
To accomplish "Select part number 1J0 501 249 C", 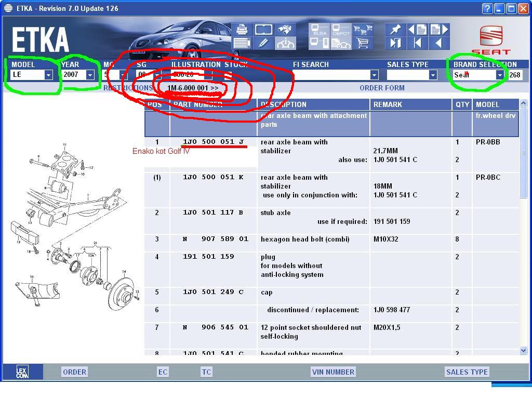I will pyautogui.click(x=213, y=292).
